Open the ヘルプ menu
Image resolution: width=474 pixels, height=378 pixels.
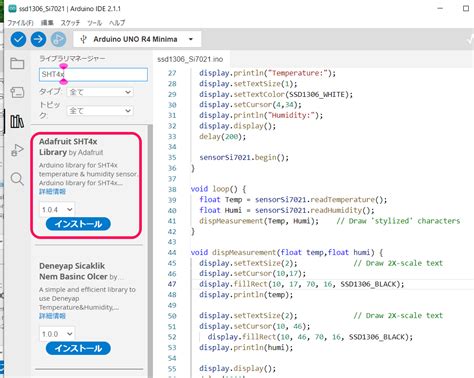tap(117, 23)
